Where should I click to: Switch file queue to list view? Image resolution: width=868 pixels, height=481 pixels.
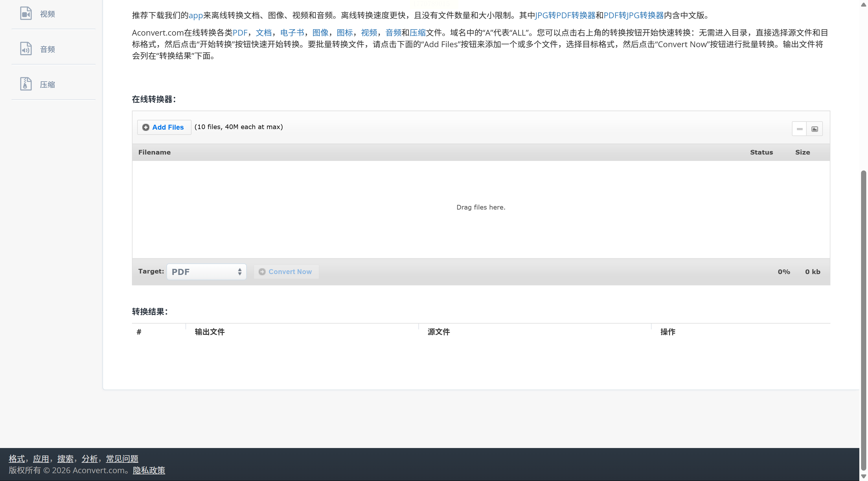point(799,129)
